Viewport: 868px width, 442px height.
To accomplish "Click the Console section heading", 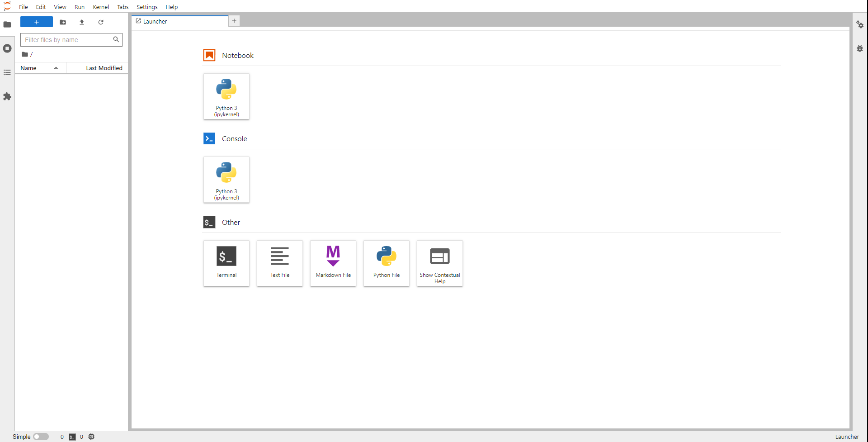I will [234, 138].
